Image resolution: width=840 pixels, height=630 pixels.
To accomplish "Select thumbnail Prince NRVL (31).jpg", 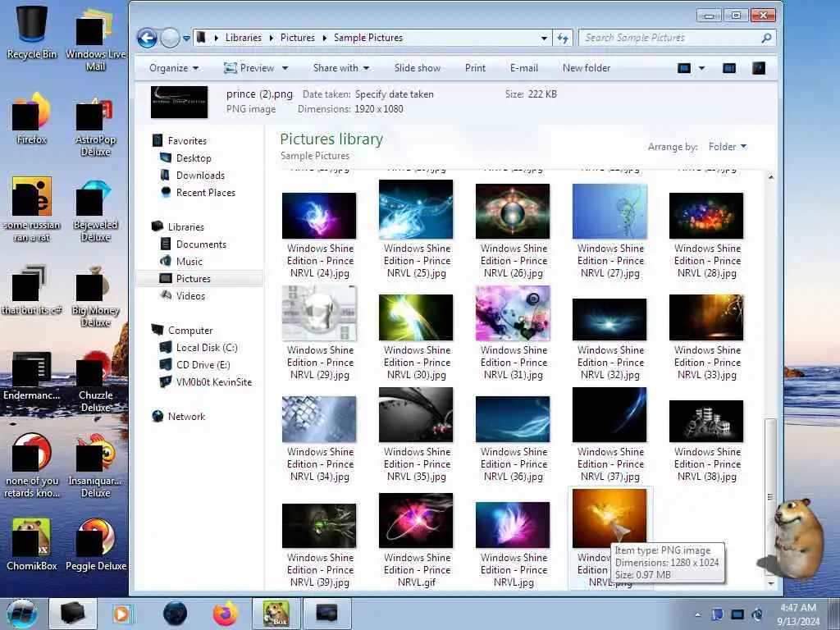I will [513, 313].
